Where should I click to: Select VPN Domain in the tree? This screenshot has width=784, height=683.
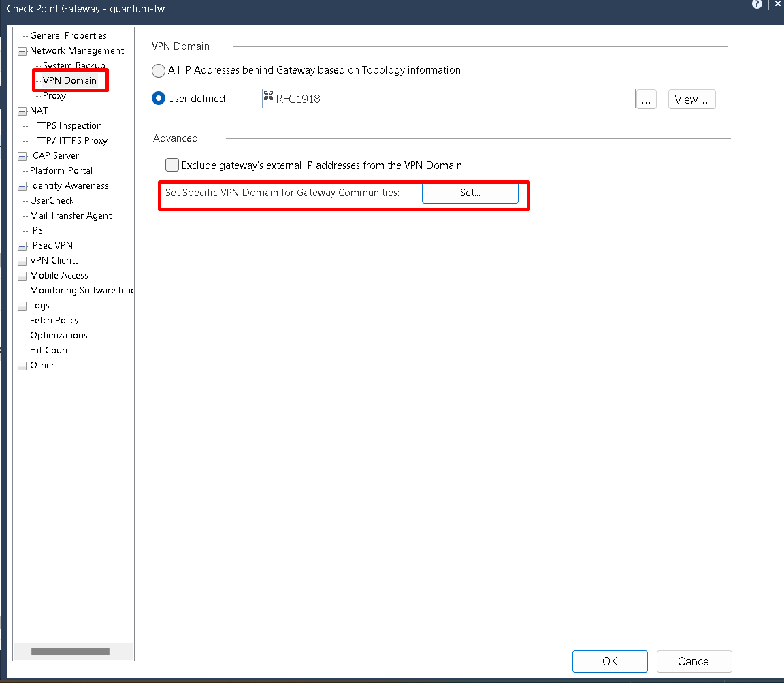click(69, 80)
